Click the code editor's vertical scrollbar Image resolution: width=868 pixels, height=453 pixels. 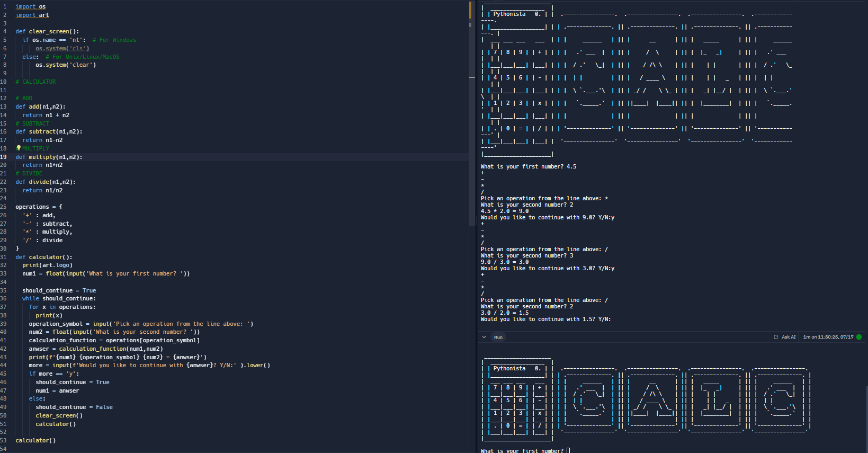(x=470, y=159)
